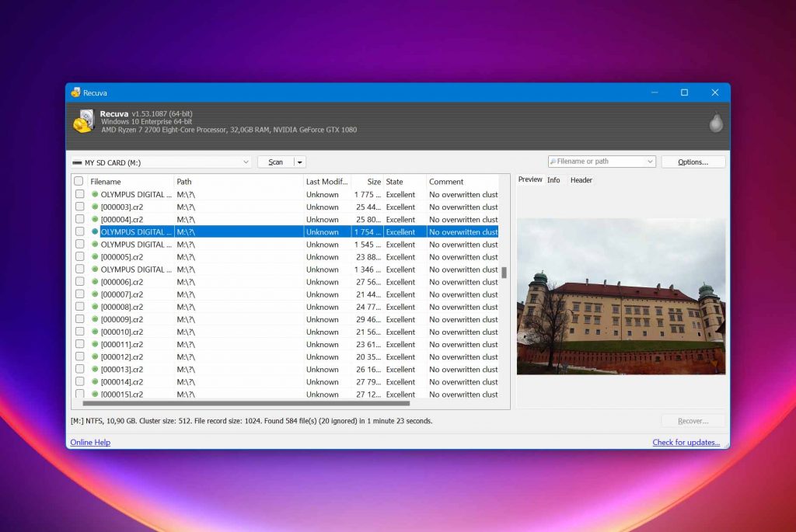
Task: Open the Online Help link
Action: pyautogui.click(x=89, y=441)
